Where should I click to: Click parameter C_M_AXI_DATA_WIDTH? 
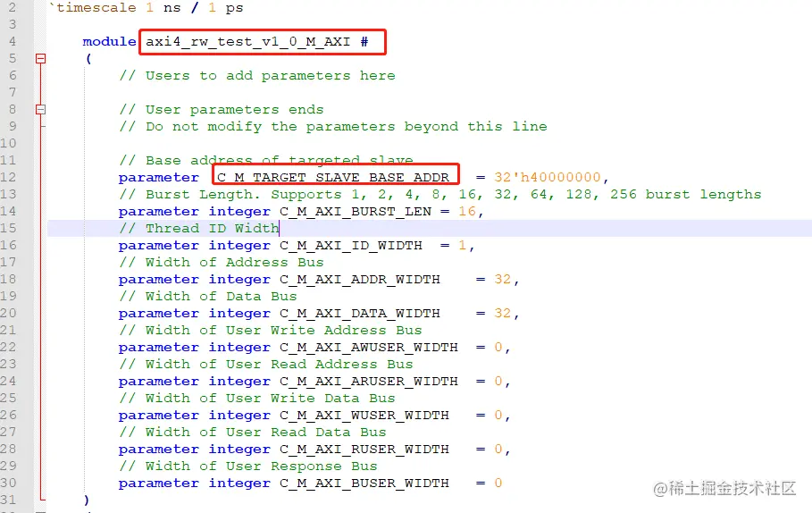pos(360,314)
